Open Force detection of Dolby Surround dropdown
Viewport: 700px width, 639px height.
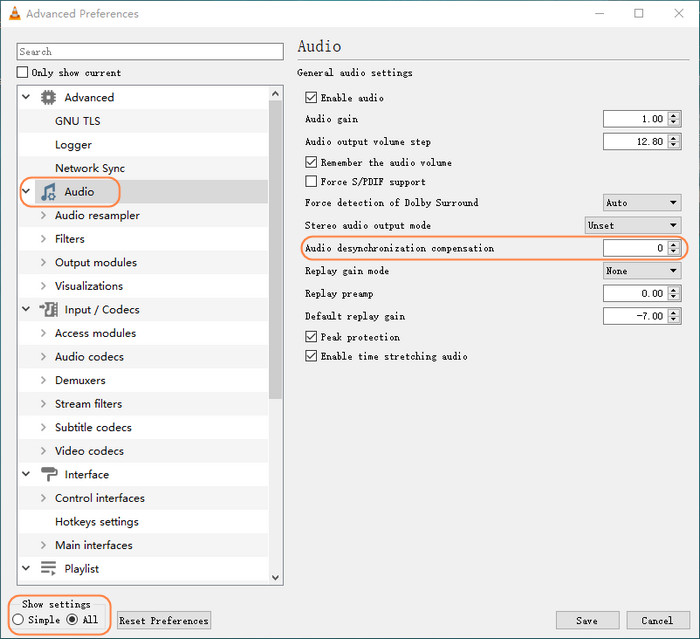(x=642, y=203)
